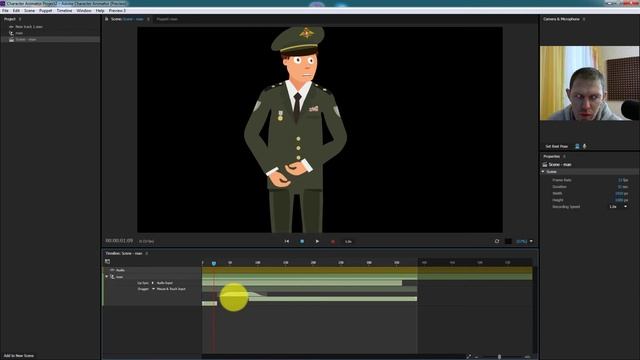The width and height of the screenshot is (640, 360).
Task: Open the Timeline panel menu icon
Action: (x=147, y=253)
